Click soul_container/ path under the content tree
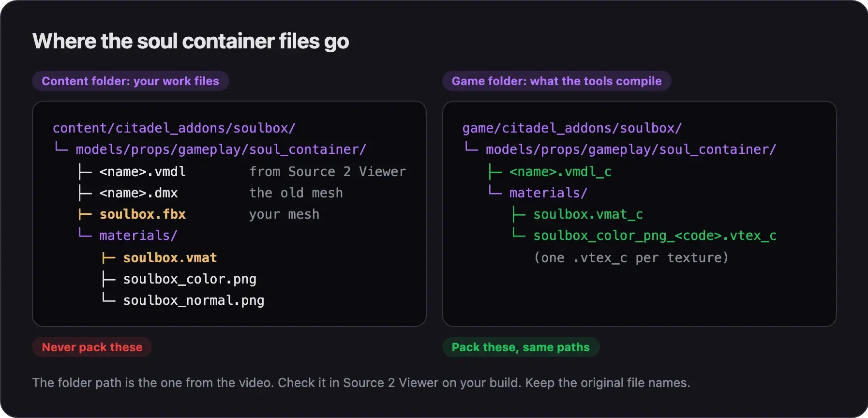 (221, 149)
